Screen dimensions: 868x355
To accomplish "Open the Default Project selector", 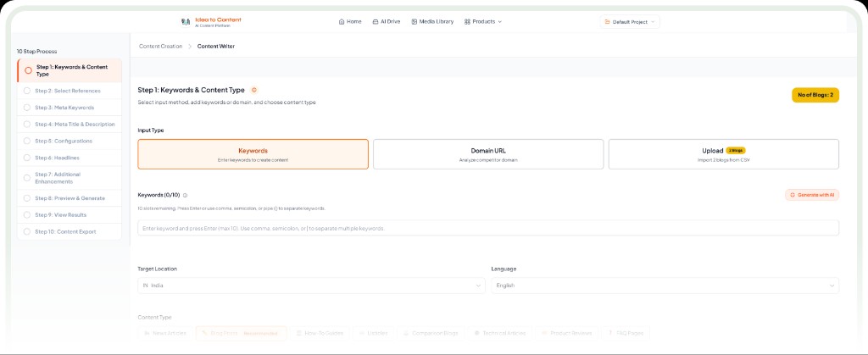I will click(630, 22).
